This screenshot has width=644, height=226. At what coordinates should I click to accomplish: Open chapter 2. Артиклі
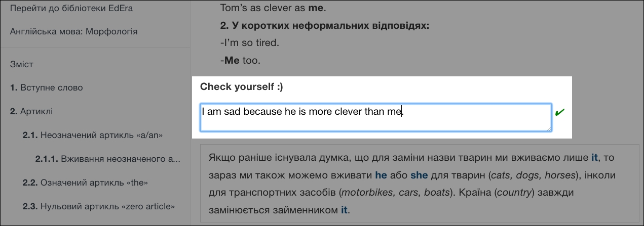tap(31, 111)
